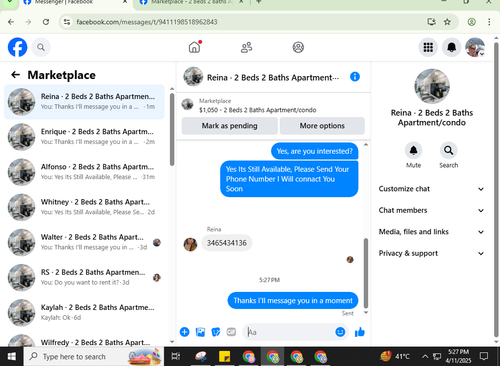The image size is (500, 366).
Task: Open the Whitney conversation in the list
Action: pos(84,207)
